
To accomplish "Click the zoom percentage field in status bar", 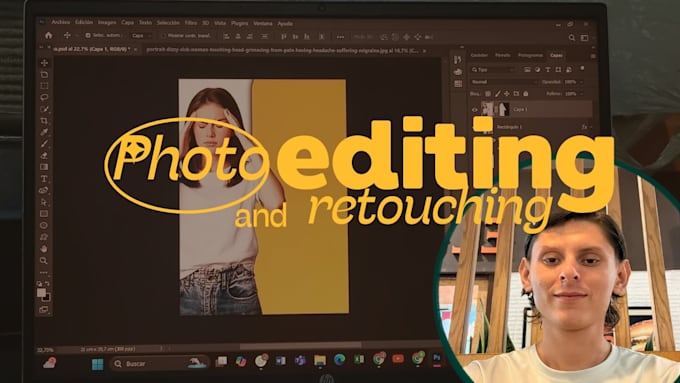I will (45, 349).
